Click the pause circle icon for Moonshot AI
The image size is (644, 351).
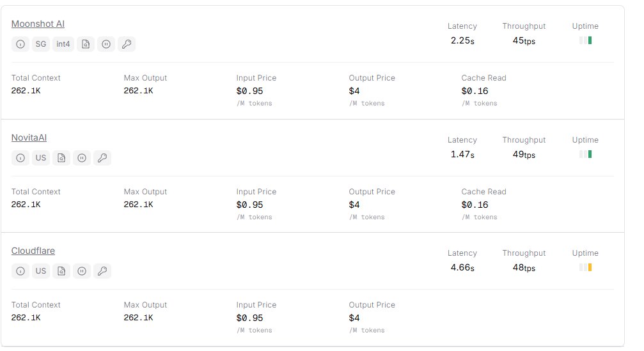106,44
